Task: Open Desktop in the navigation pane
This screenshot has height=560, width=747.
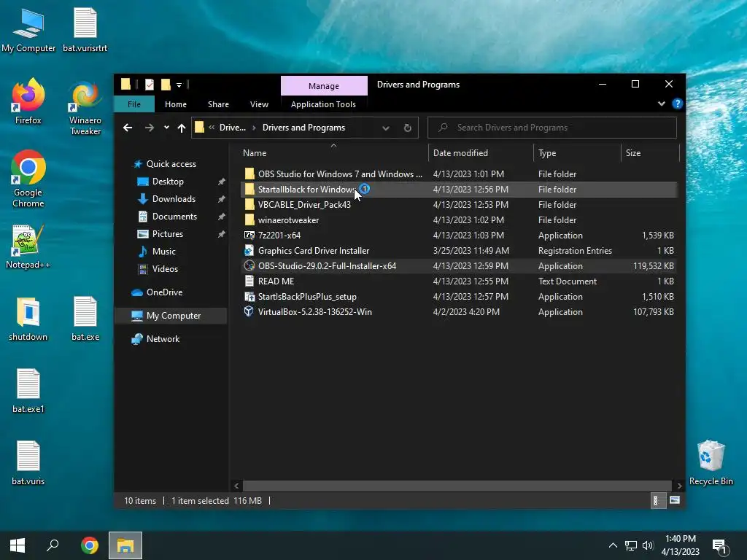Action: (168, 182)
